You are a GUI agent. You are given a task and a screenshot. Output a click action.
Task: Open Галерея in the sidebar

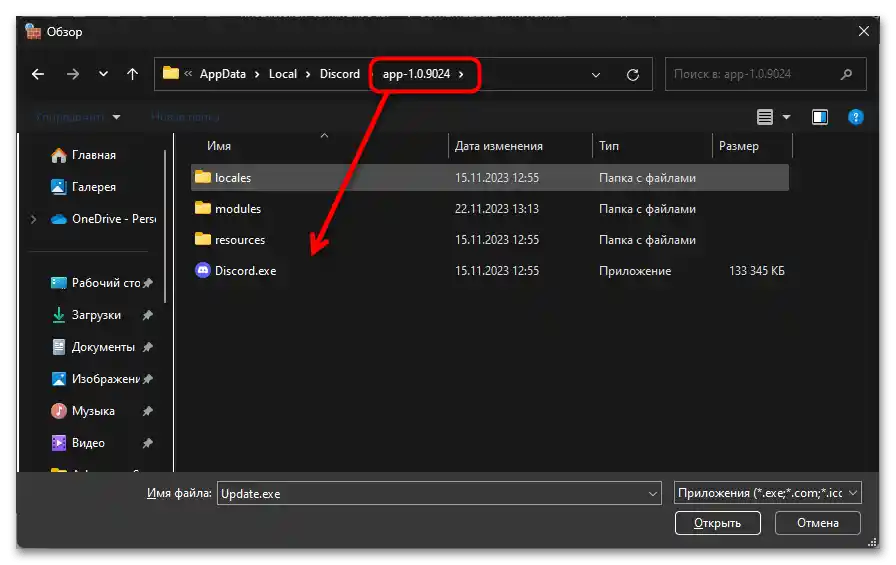coord(83,187)
